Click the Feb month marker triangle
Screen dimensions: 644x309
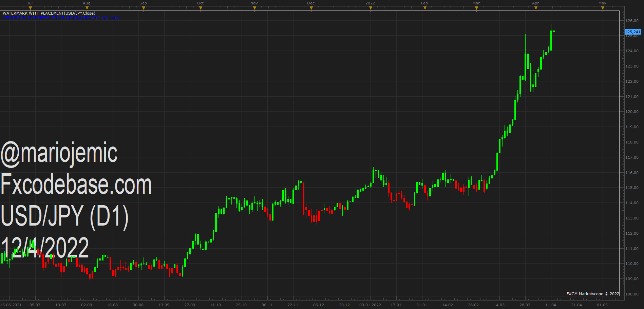[425, 8]
